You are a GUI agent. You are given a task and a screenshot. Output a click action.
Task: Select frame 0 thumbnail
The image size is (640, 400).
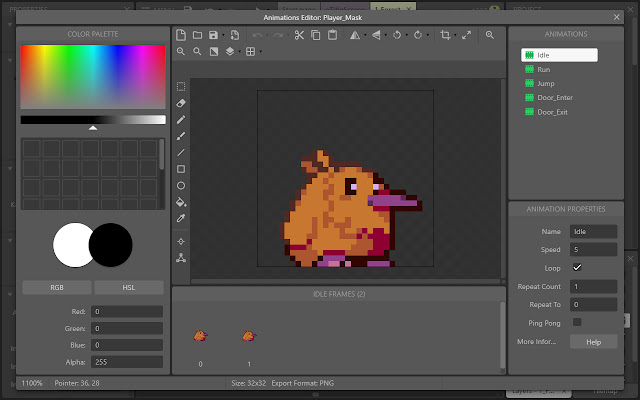200,336
